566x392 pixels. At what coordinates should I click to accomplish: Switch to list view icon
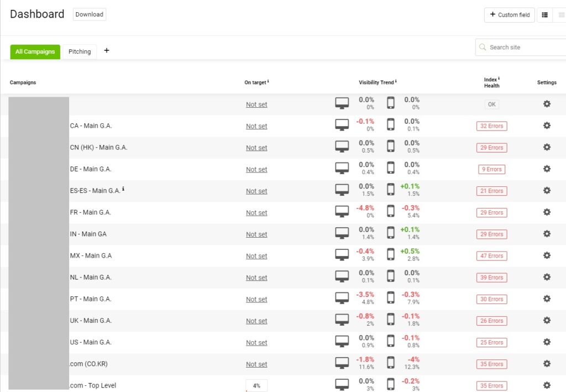[544, 15]
